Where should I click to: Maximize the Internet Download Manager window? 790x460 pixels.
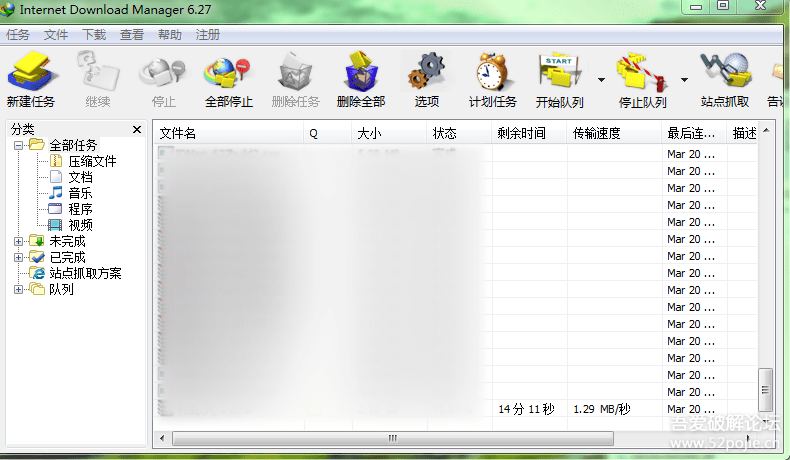(723, 6)
